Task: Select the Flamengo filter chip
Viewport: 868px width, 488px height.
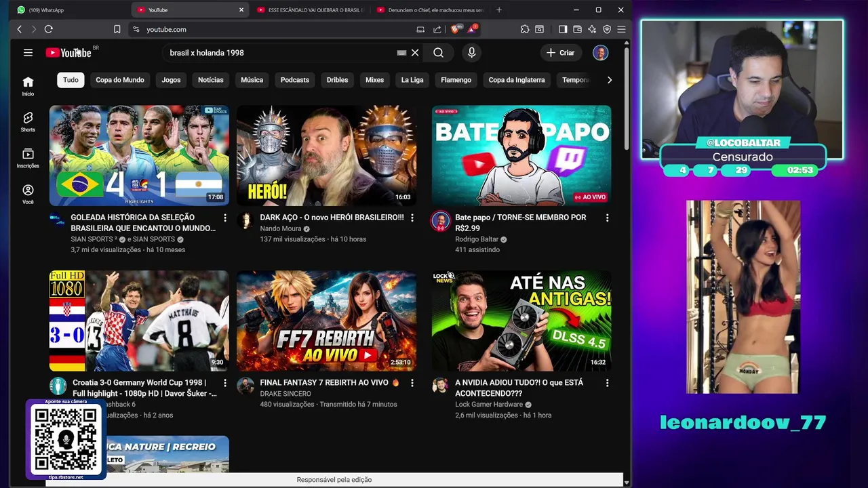Action: pos(456,80)
